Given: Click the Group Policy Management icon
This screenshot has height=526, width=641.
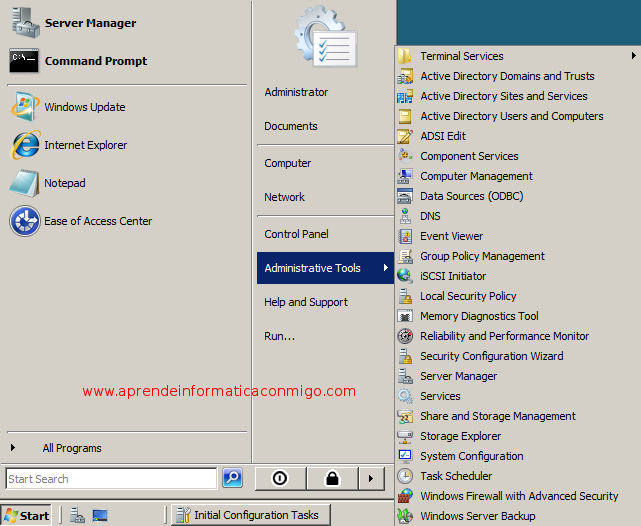Looking at the screenshot, I should (405, 256).
